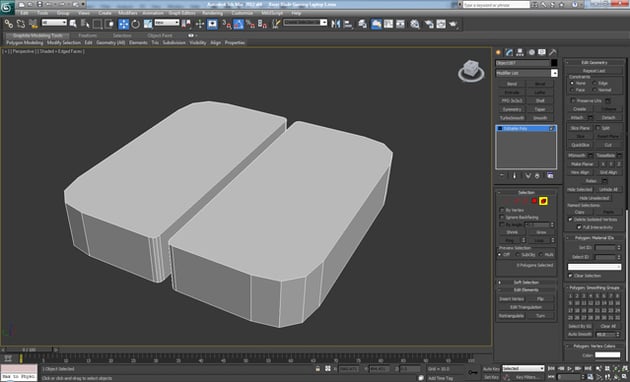Select SubObj preview selection radio

(518, 255)
